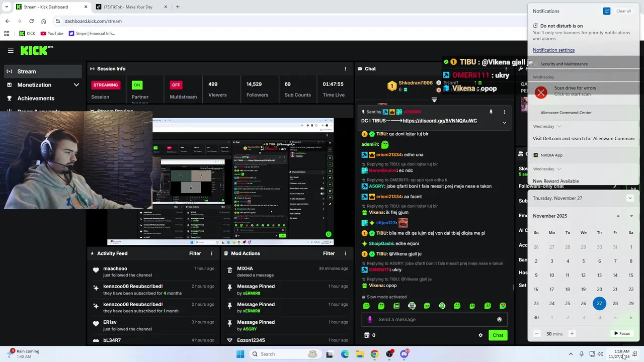644x362 pixels.
Task: Start Focus session button
Action: point(622,333)
